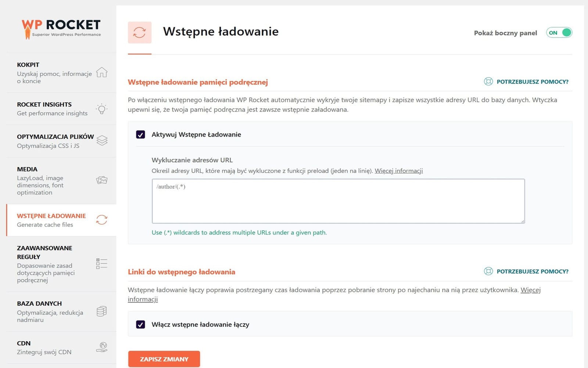Viewport: 588px width, 368px height.
Task: Select Wstępne ładowanie menu item
Action: pos(61,220)
